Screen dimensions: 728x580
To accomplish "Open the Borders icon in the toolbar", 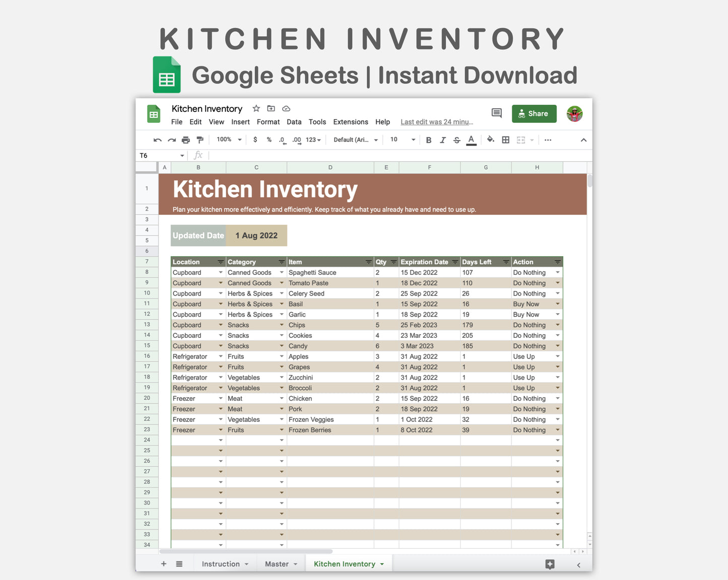I will pyautogui.click(x=505, y=139).
